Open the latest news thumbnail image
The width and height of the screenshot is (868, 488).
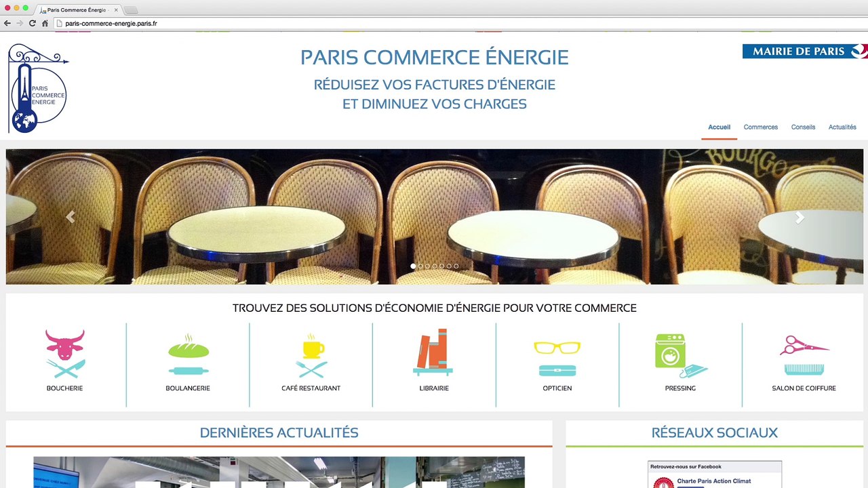tap(279, 472)
